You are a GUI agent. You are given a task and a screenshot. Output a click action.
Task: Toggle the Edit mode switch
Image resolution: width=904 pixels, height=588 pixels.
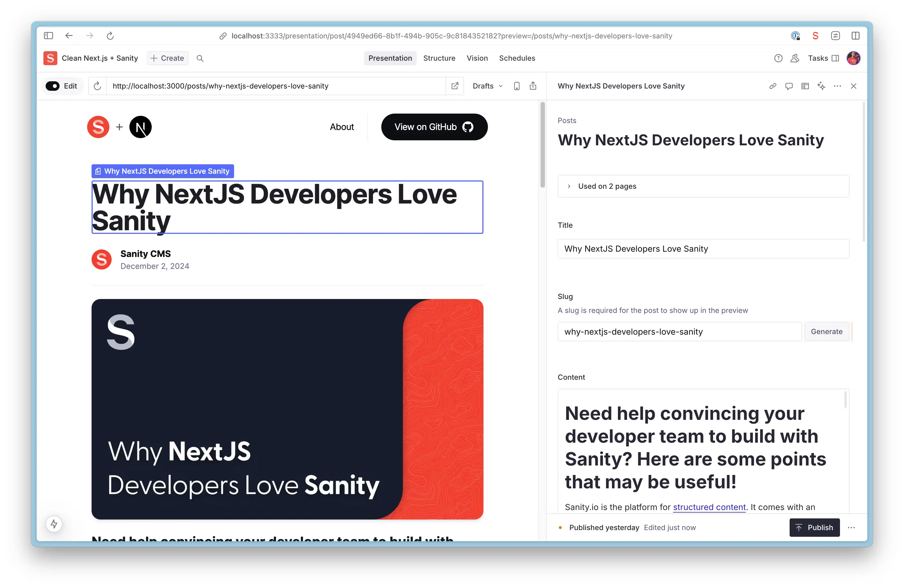coord(53,86)
